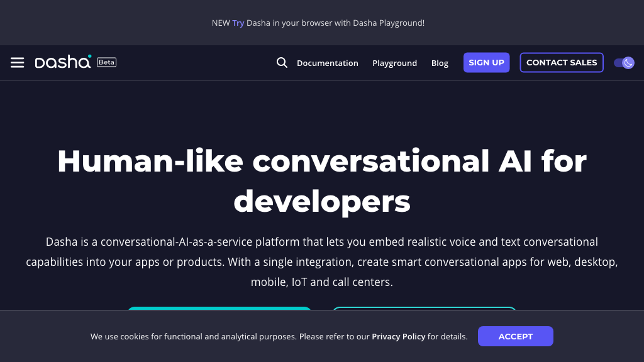Toggle the dark mode moon switch
Image resolution: width=644 pixels, height=362 pixels.
[x=624, y=63]
